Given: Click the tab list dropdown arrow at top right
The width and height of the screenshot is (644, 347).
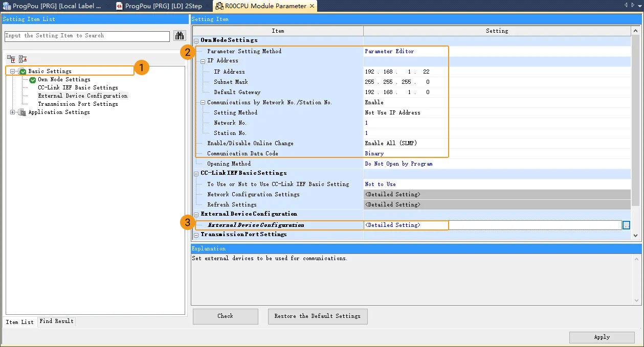Looking at the screenshot, I should pyautogui.click(x=639, y=5).
